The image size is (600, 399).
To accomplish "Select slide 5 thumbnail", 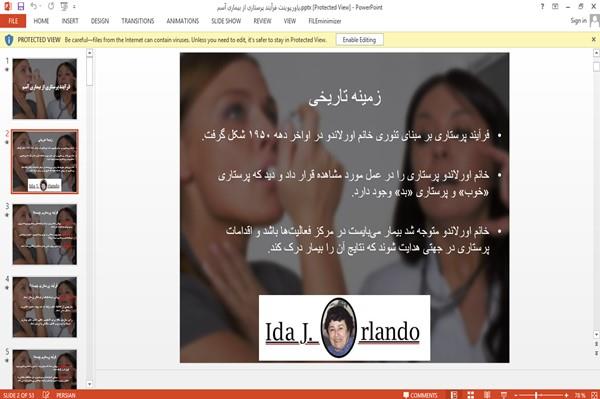I will tap(45, 369).
